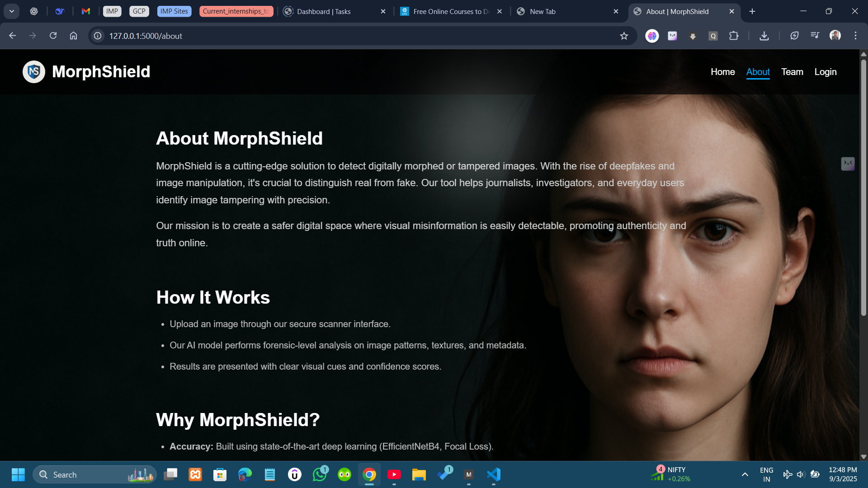Open the Team page link
868x488 pixels.
(792, 72)
